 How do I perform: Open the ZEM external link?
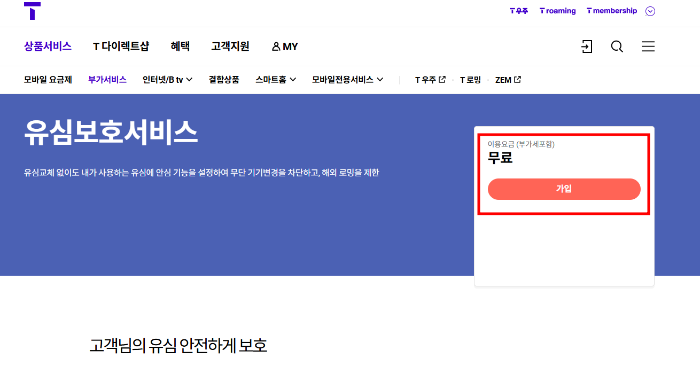point(508,79)
